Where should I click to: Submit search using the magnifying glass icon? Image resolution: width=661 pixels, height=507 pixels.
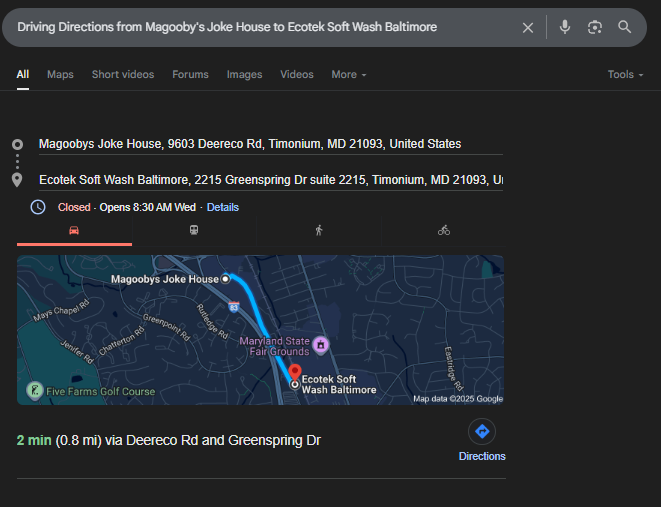click(x=625, y=27)
